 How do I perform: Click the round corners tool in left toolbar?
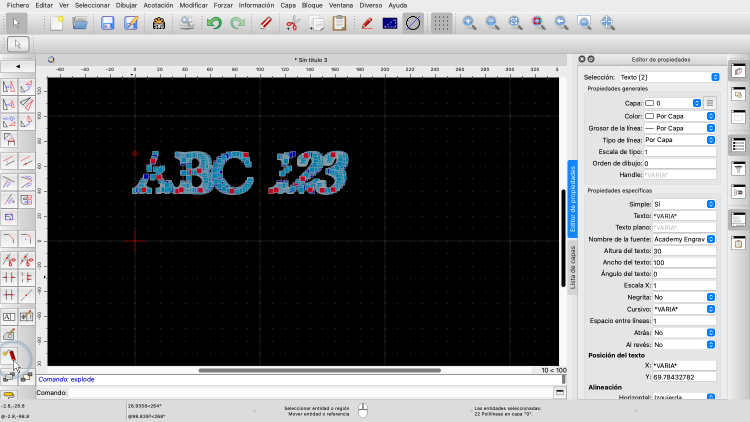tap(27, 239)
